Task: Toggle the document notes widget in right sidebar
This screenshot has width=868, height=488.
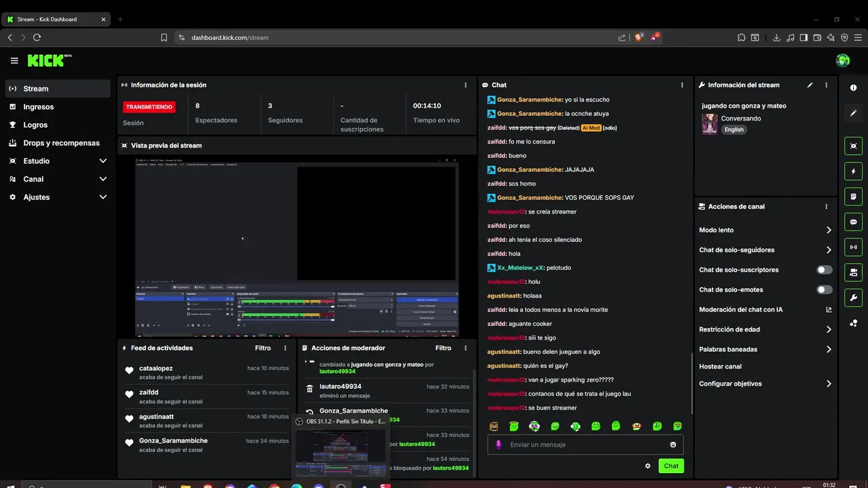Action: (854, 197)
